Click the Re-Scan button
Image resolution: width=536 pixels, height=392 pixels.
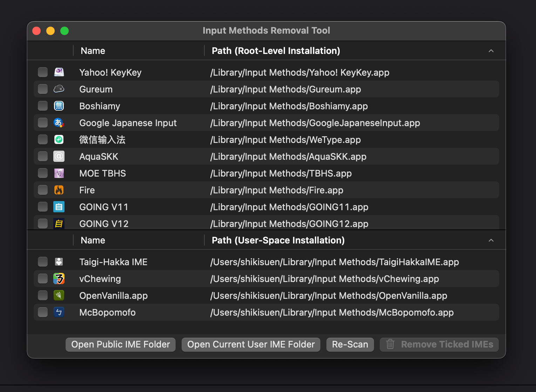[x=350, y=344]
